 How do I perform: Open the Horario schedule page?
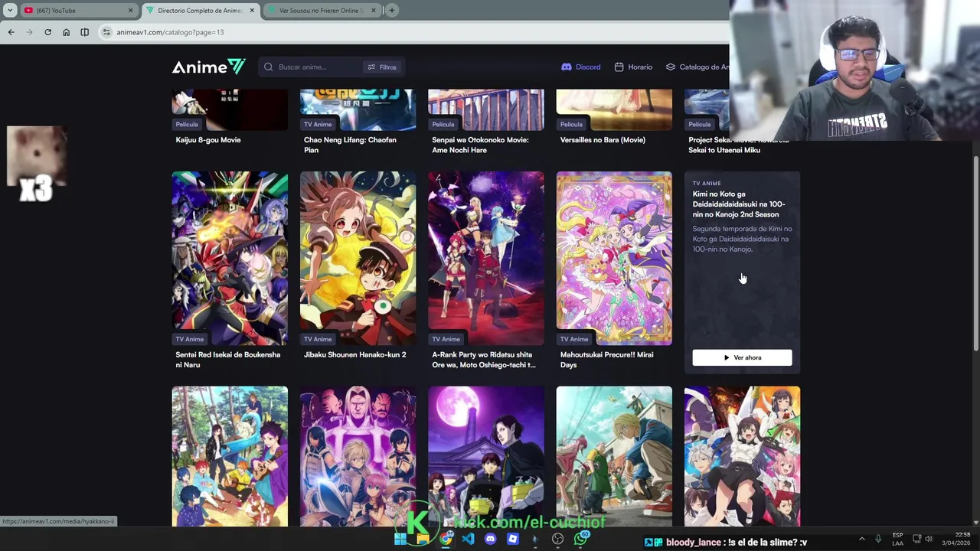633,67
